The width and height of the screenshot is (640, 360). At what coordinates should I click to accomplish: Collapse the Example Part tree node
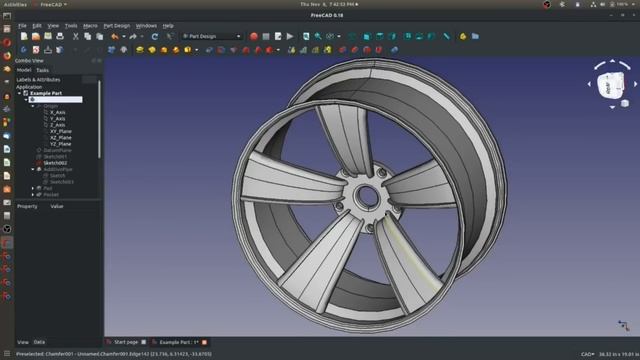click(19, 93)
